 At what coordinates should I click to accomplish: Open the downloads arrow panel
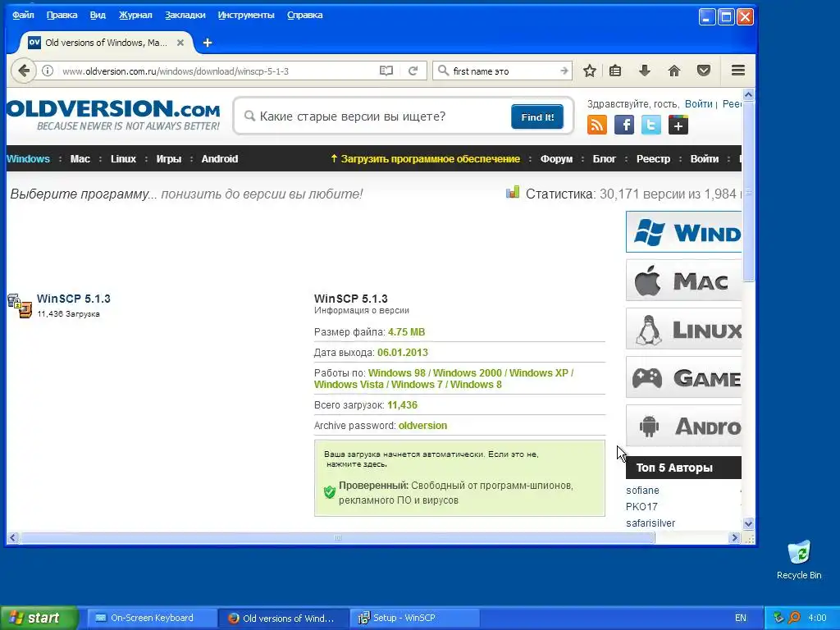coord(645,71)
